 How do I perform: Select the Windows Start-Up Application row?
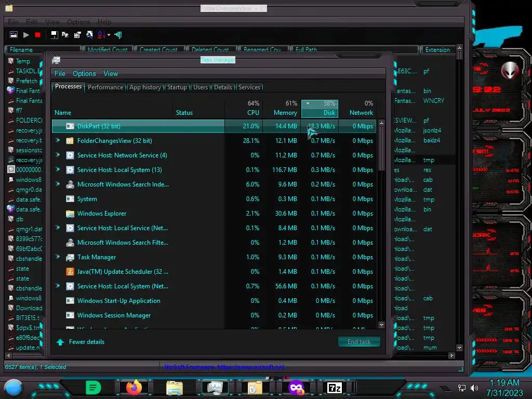[214, 301]
